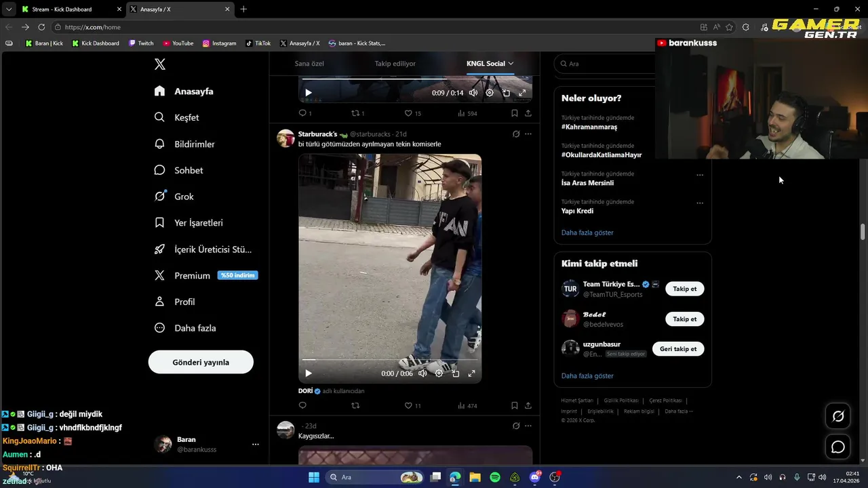Open Daha fazla menu in sidebar
Viewport: 868px width, 488px height.
pos(185,328)
